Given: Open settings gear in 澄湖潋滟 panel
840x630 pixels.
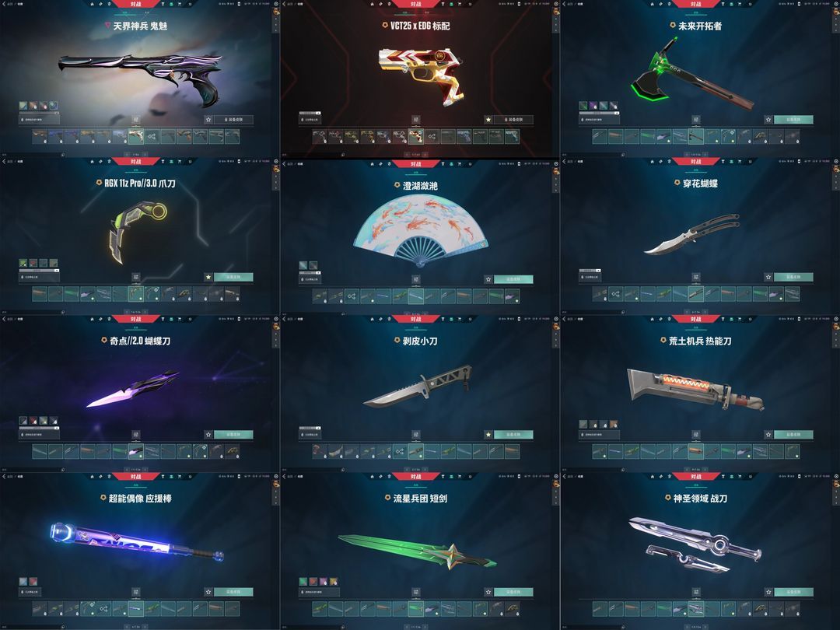Looking at the screenshot, I should [x=555, y=163].
